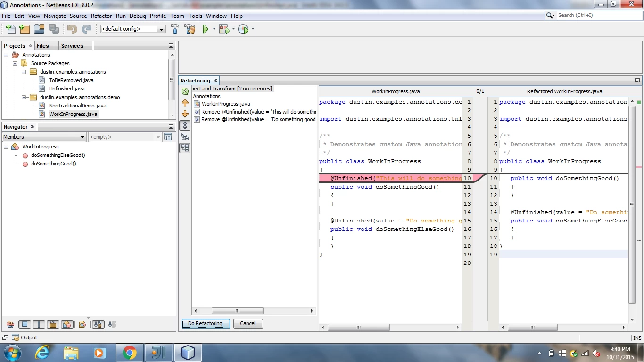Click the Build Project hammer icon

point(175,29)
